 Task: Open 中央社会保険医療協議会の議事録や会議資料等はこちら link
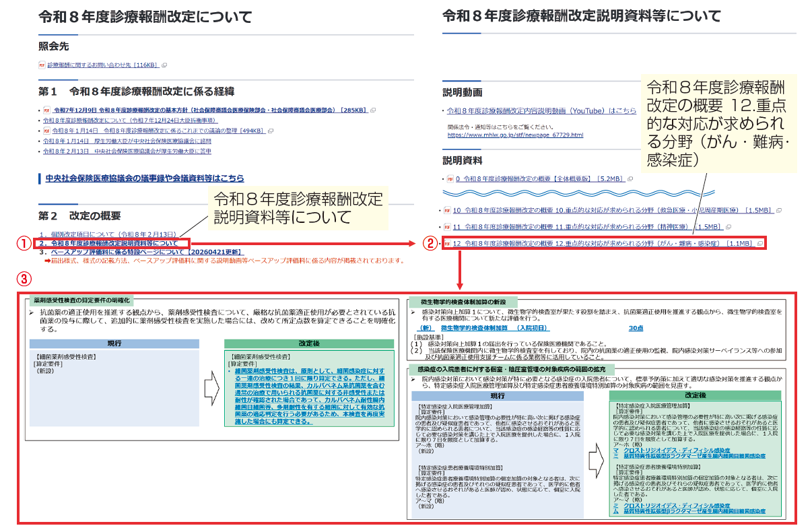click(145, 178)
